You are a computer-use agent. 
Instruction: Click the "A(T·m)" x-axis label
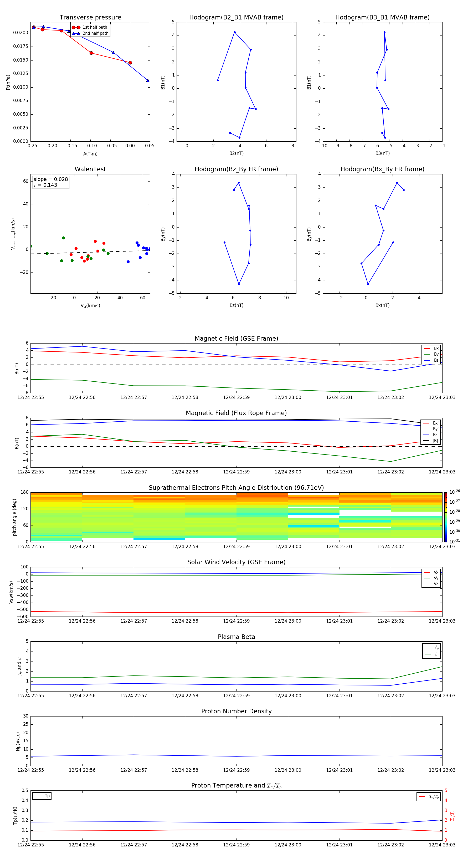90,154
